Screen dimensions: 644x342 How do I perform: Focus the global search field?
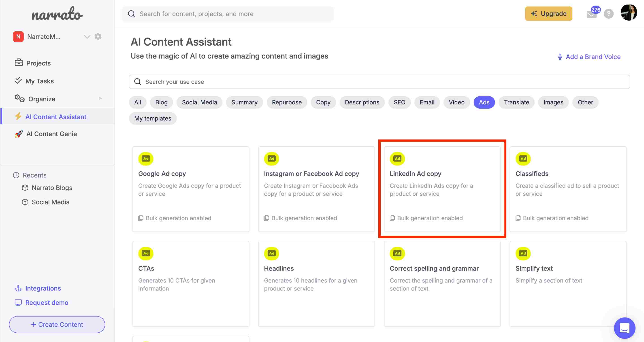228,14
